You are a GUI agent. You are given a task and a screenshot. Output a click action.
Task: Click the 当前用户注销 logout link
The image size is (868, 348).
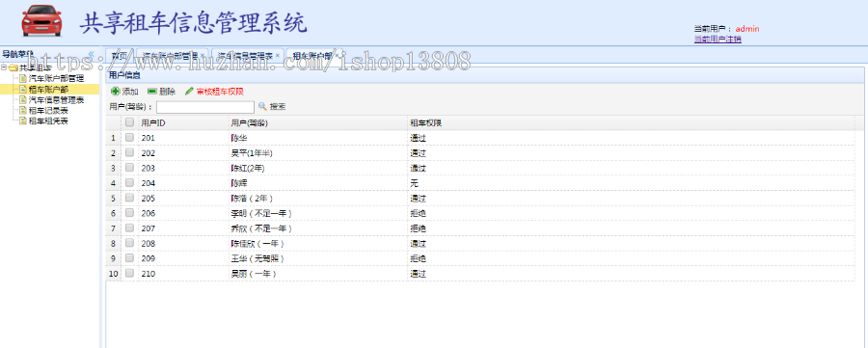click(x=718, y=39)
